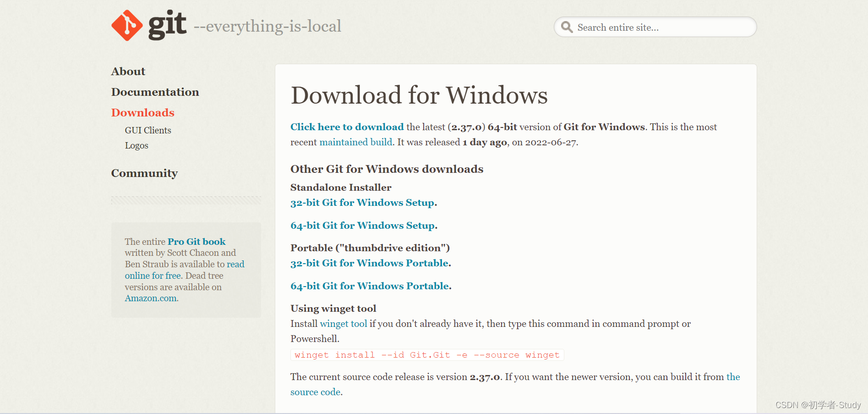Open the Logos submenu item
Image resolution: width=868 pixels, height=414 pixels.
coord(136,145)
